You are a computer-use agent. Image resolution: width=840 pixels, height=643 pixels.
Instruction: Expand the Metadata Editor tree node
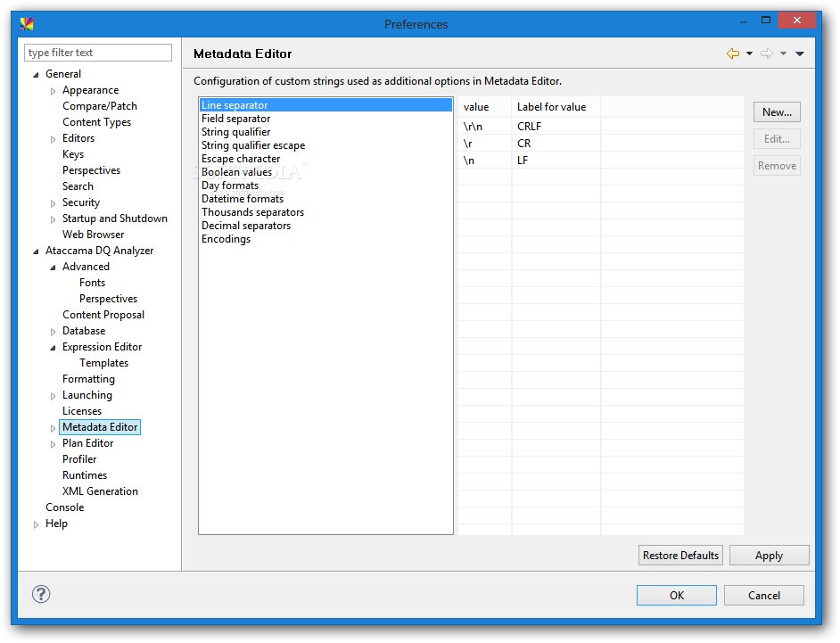[53, 429]
